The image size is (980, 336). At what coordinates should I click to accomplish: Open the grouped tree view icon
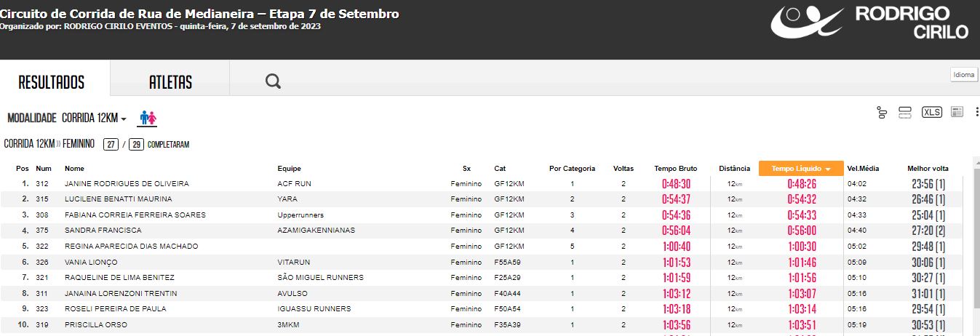882,112
